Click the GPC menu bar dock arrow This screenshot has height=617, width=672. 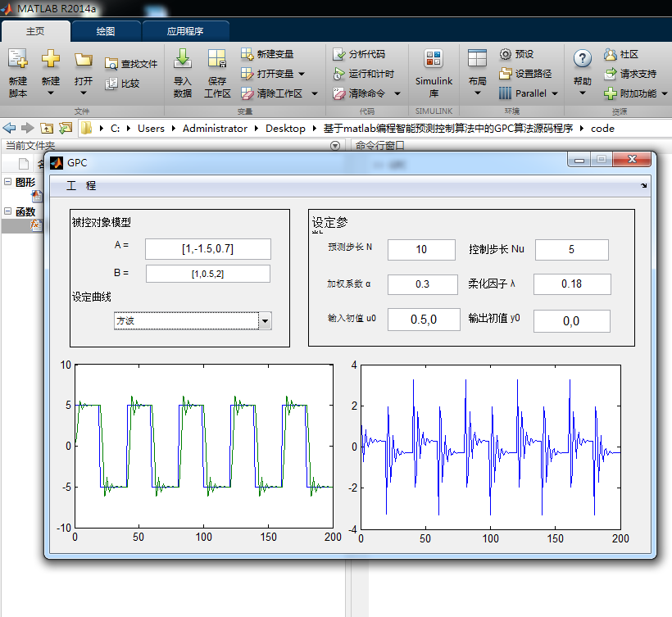coord(643,185)
